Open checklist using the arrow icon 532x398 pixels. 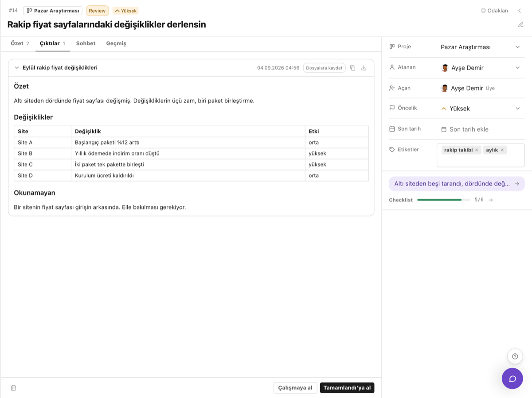pyautogui.click(x=490, y=200)
